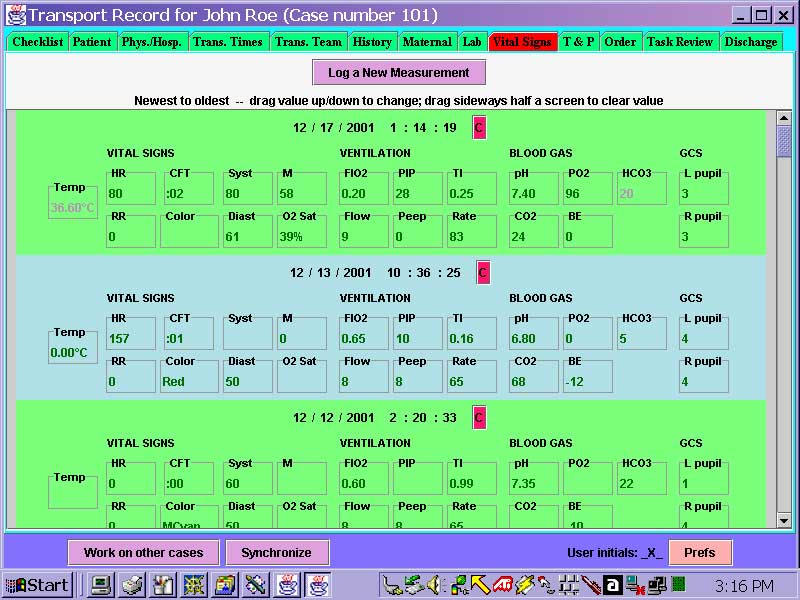Select the Discharge tab
Screen dimensions: 800x600
point(752,42)
